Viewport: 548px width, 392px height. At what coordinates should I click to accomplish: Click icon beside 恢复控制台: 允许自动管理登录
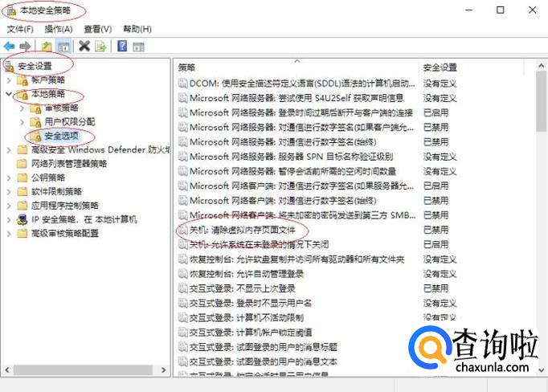coord(183,274)
